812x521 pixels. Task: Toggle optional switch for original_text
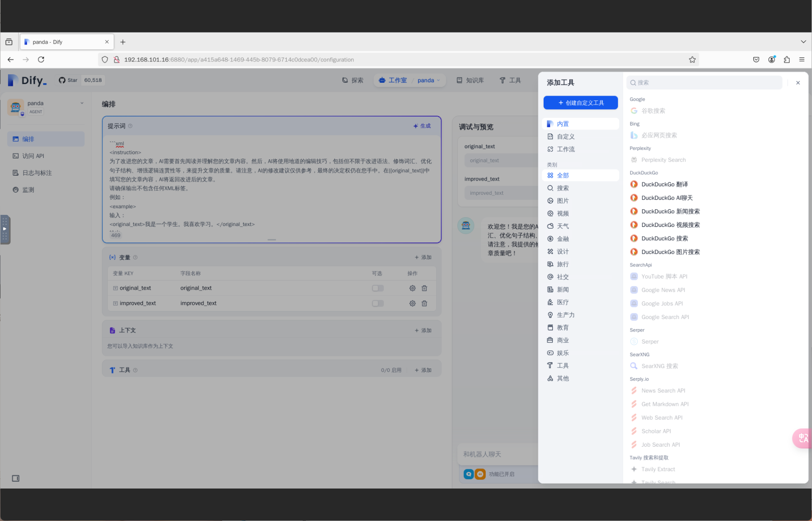(378, 288)
